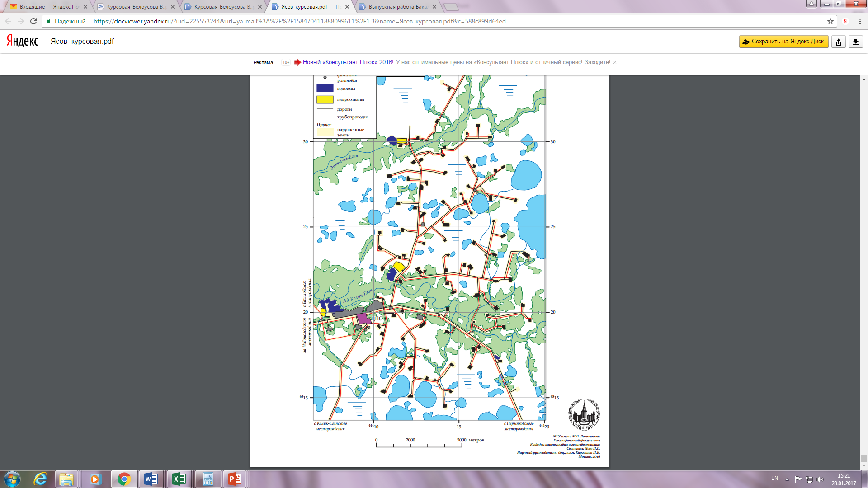Click the dark blue водоемы legend swatch

(x=325, y=89)
